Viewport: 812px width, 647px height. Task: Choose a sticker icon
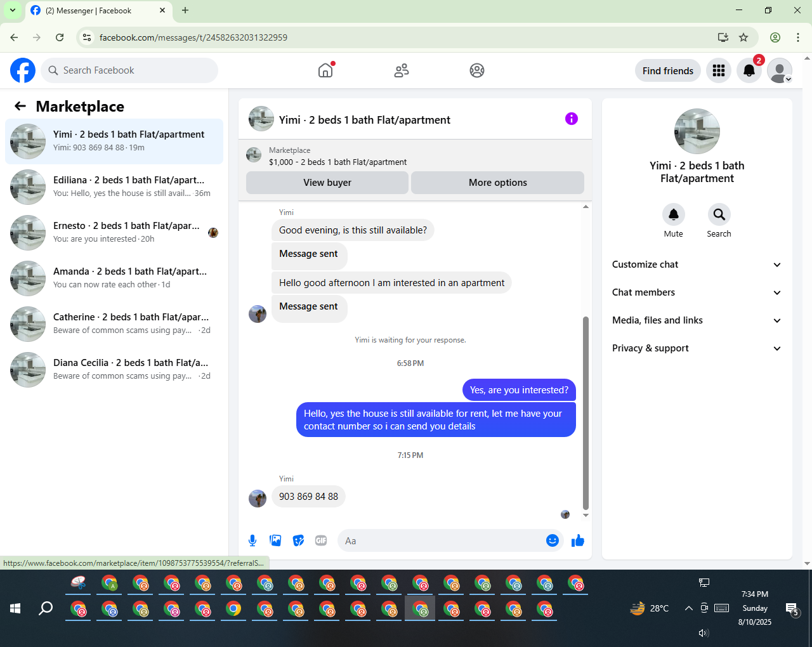tap(298, 540)
